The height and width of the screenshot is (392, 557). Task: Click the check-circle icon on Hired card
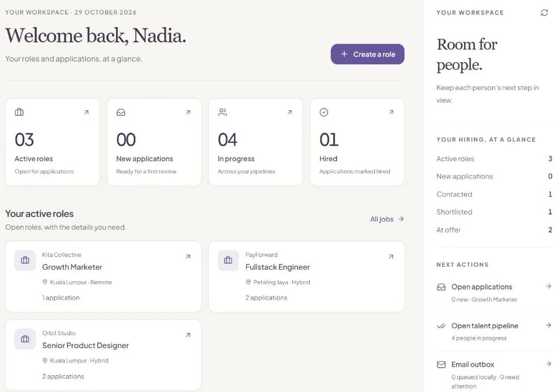pos(324,112)
